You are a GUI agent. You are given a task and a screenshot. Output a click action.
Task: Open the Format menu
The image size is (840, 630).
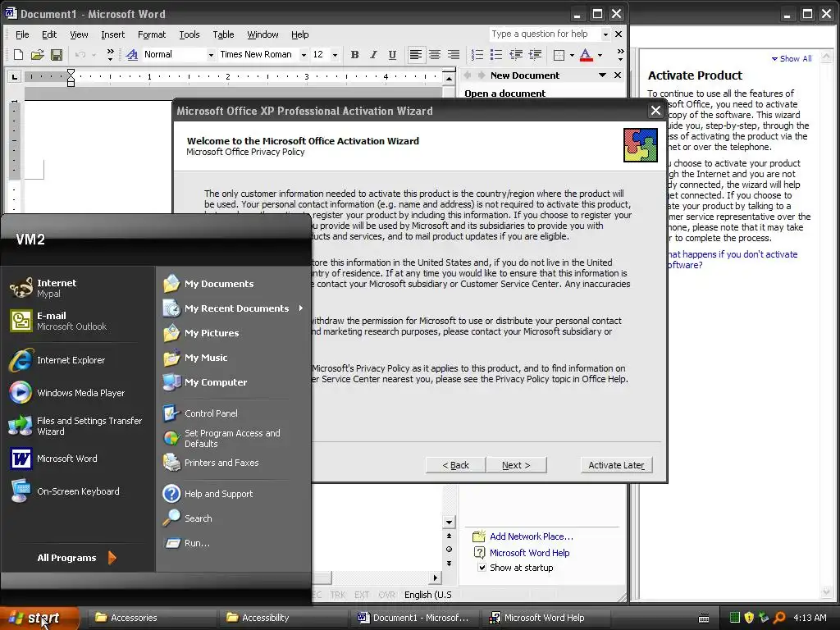coord(152,34)
